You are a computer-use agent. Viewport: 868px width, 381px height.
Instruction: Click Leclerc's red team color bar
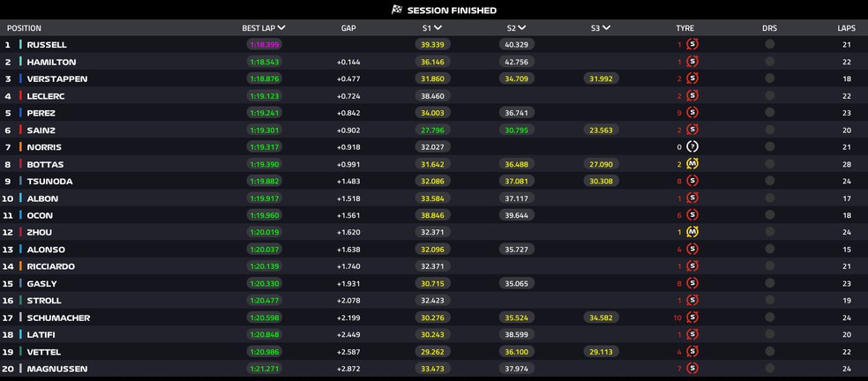coord(20,96)
